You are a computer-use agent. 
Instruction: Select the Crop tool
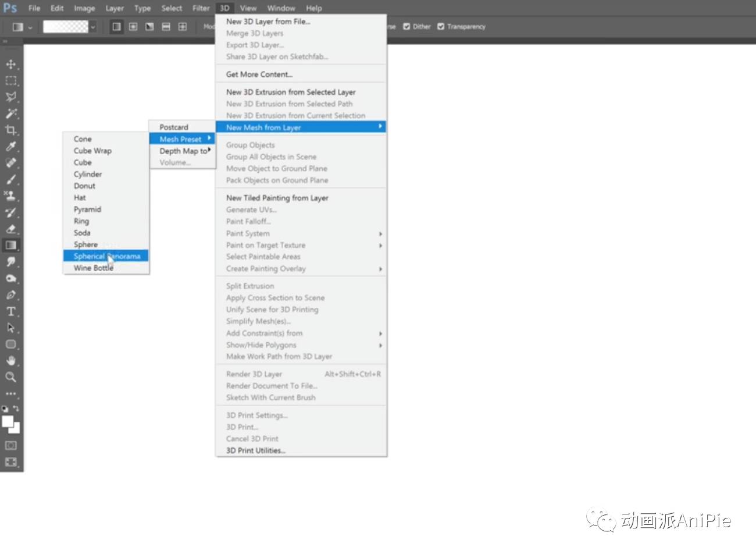pyautogui.click(x=11, y=130)
